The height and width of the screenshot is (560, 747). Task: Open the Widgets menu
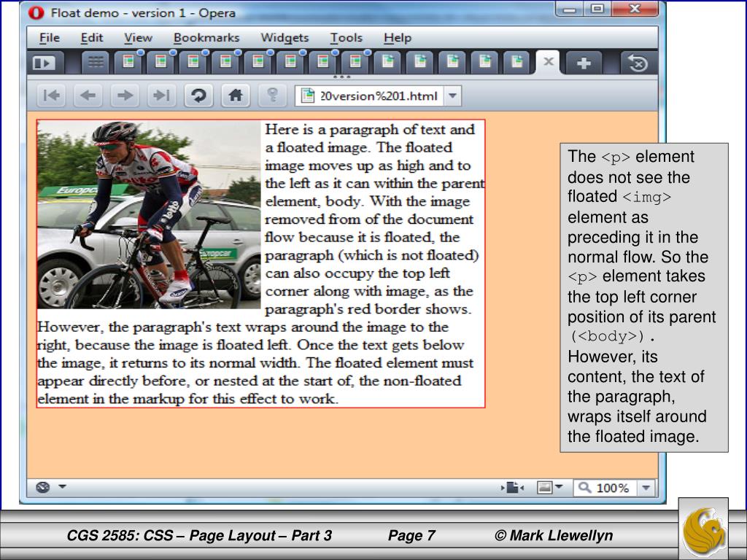tap(285, 38)
